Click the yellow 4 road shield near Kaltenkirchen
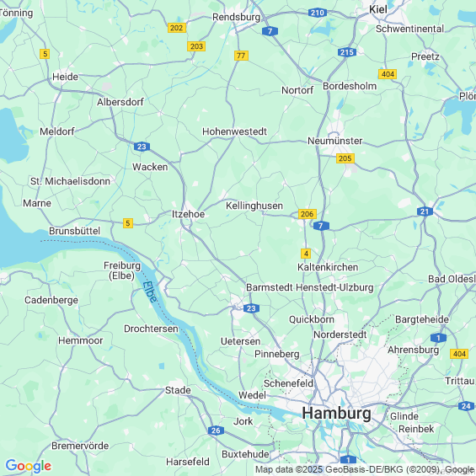Image resolution: width=476 pixels, height=476 pixels. click(306, 254)
